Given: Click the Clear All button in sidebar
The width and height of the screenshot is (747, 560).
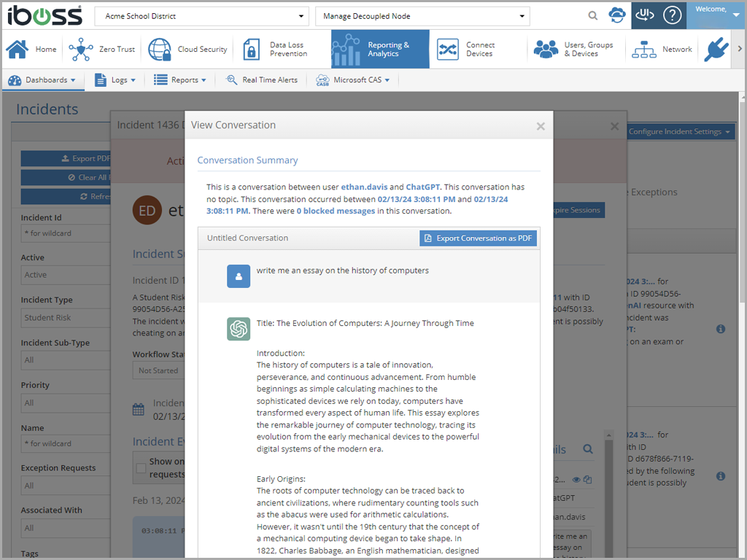Looking at the screenshot, I should pyautogui.click(x=66, y=177).
